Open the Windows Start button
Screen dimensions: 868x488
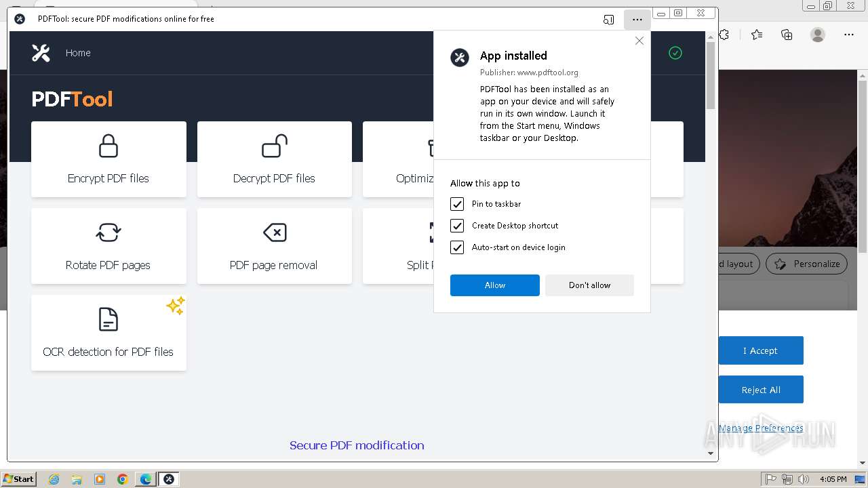tap(18, 479)
